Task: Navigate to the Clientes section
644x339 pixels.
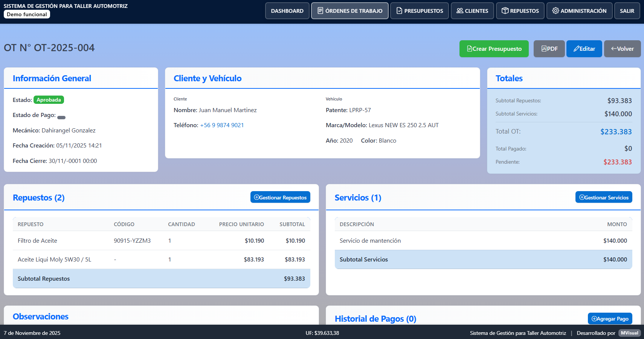Action: 472,11
